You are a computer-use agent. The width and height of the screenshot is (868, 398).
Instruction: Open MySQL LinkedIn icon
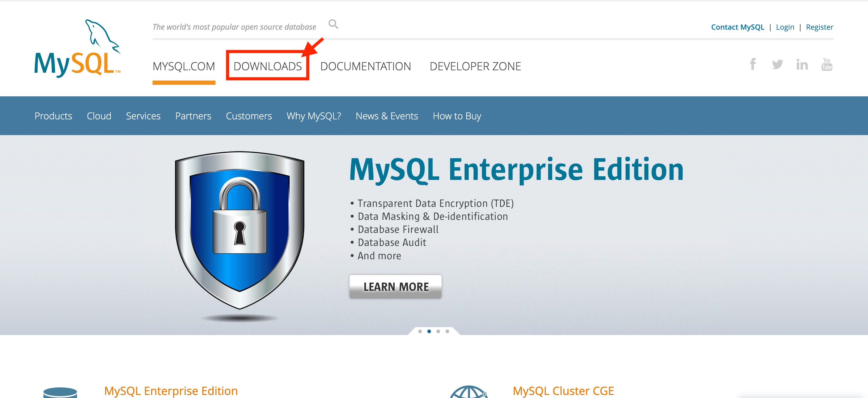tap(802, 64)
